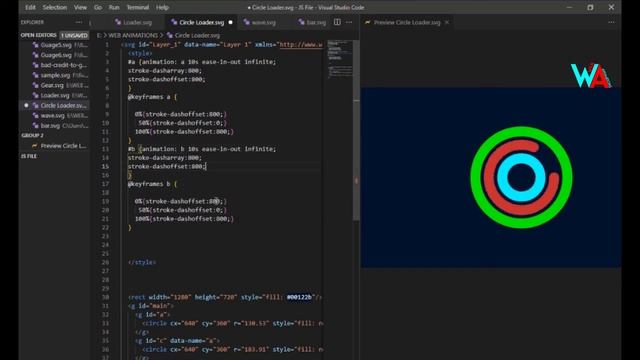Screen dimensions: 640x360
Task: Open preview group more actions ellipsis
Action: coord(611,22)
